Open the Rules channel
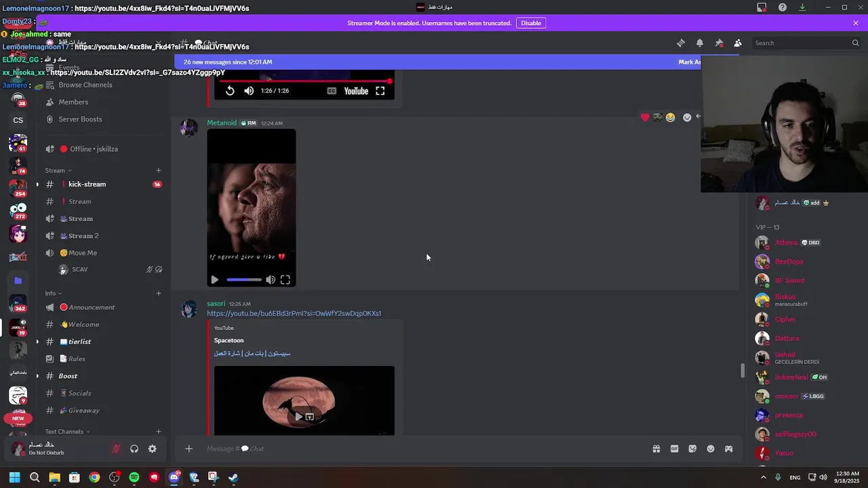 point(77,359)
